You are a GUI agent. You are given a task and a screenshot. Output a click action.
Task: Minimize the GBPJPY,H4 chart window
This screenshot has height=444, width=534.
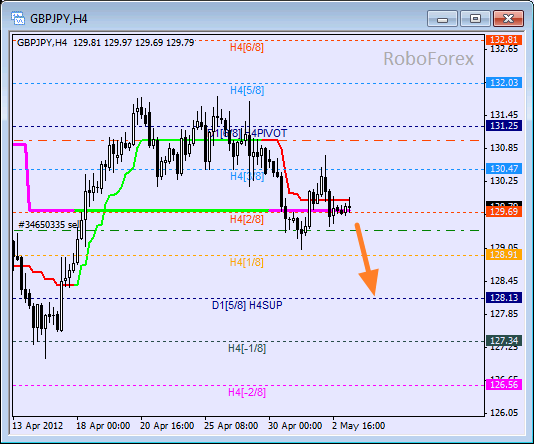pos(442,18)
